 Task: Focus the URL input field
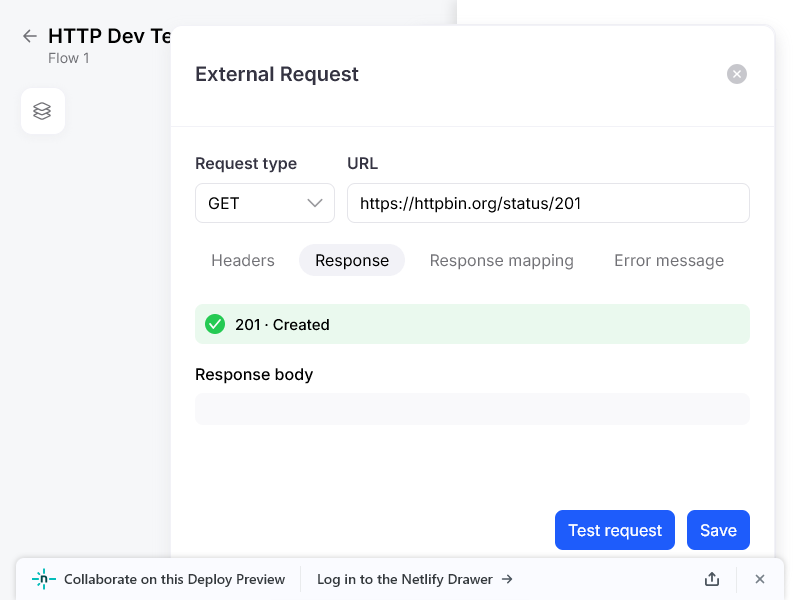click(x=548, y=203)
